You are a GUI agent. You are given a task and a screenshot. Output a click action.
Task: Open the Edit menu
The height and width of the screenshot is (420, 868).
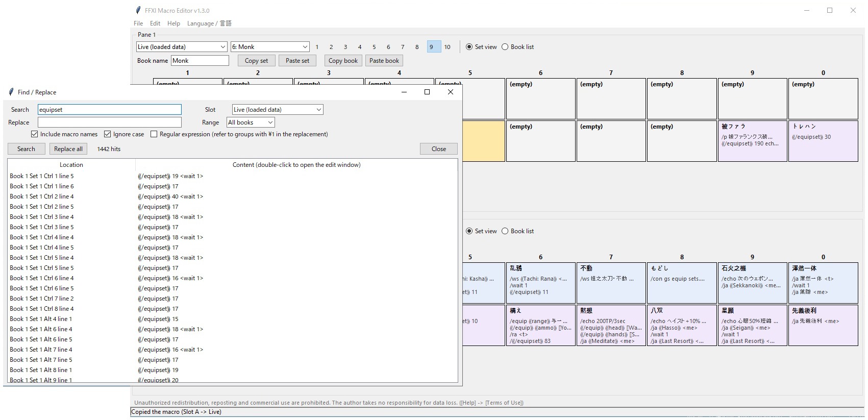(155, 23)
